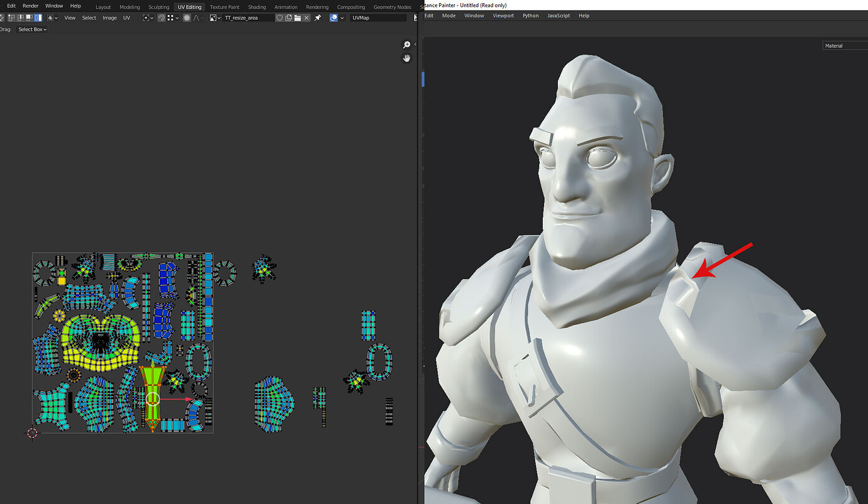Toggle UV editor overlays button
Screen dimensions: 868x504
(334, 18)
